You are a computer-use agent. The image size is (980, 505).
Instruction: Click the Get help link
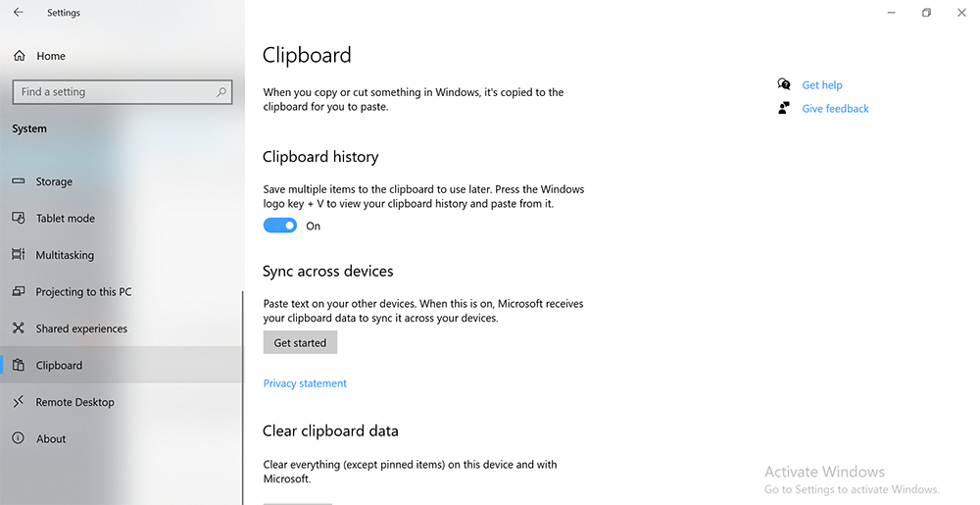point(822,85)
